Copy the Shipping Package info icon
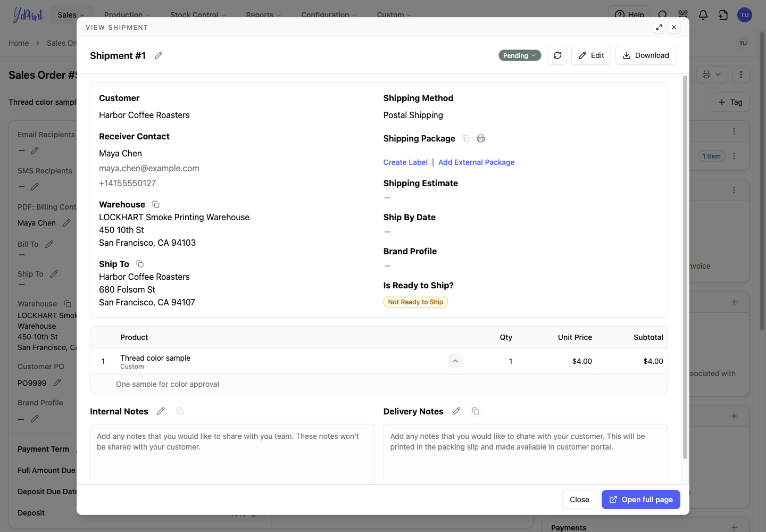The height and width of the screenshot is (532, 766). point(466,138)
